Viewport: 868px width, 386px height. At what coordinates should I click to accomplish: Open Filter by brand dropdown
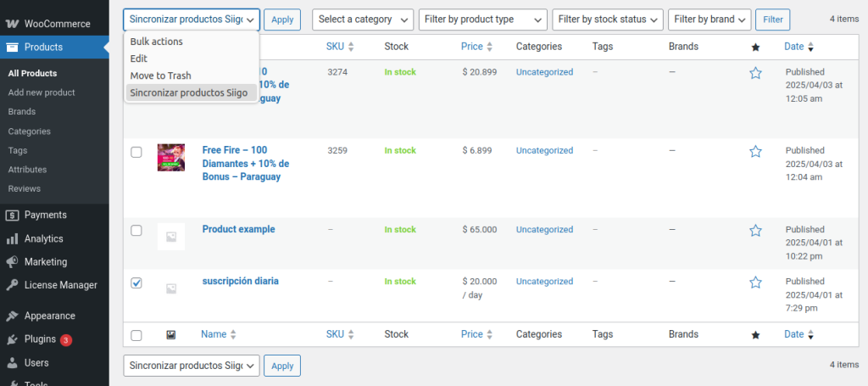[x=709, y=20]
